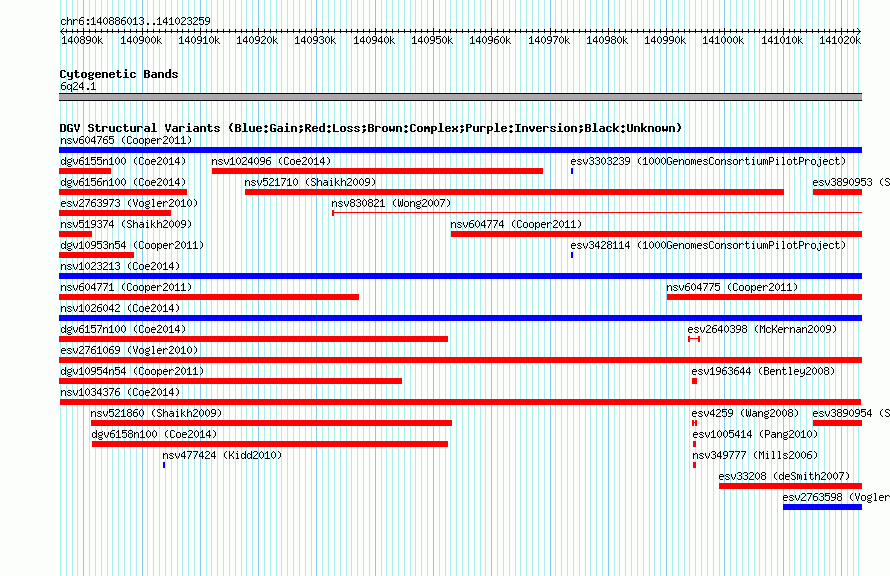Select dgv10954n54 (Cooper2011) label
Screen dimensions: 890x576
click(132, 371)
